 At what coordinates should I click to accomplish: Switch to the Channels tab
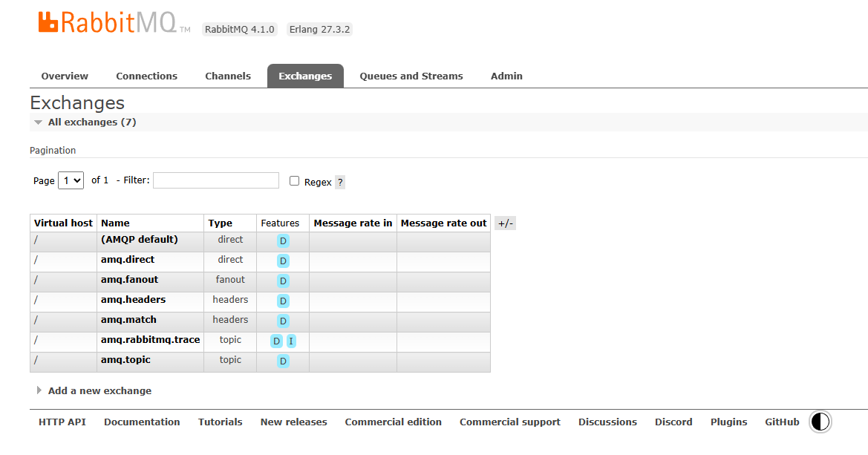tap(228, 76)
